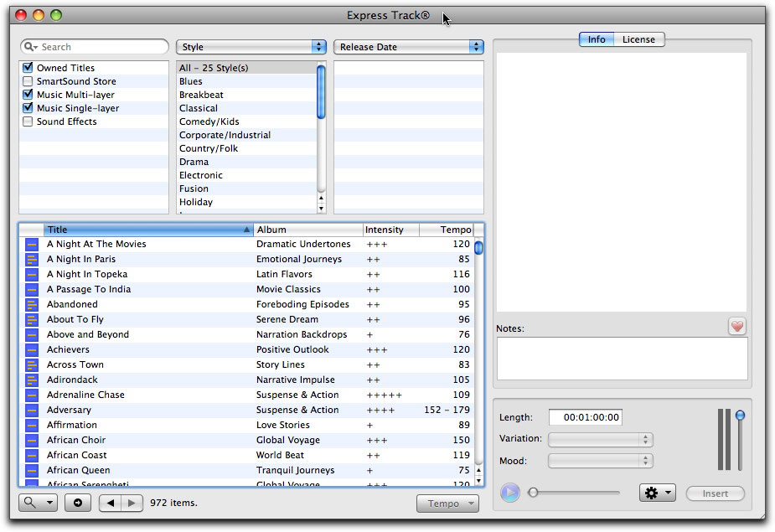Screen dimensions: 775x532
Task: Open dropdown arrow next to find magnifier button
Action: (x=49, y=503)
